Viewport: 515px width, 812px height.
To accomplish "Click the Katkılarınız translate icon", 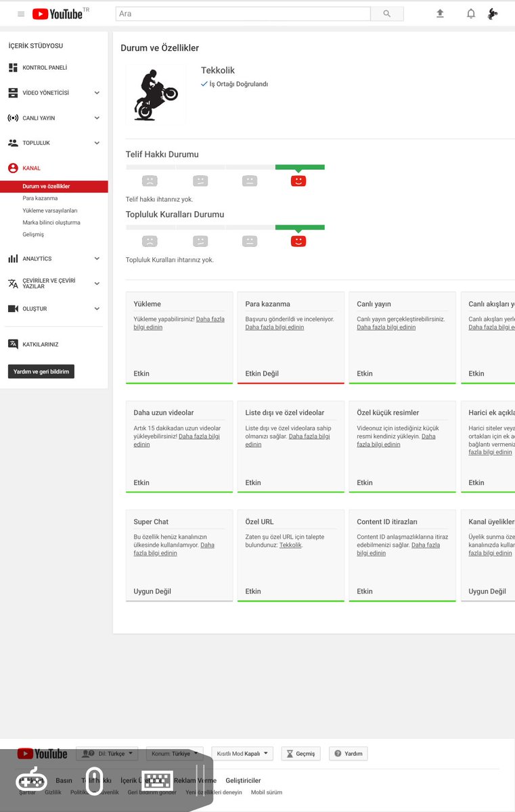I will [13, 344].
